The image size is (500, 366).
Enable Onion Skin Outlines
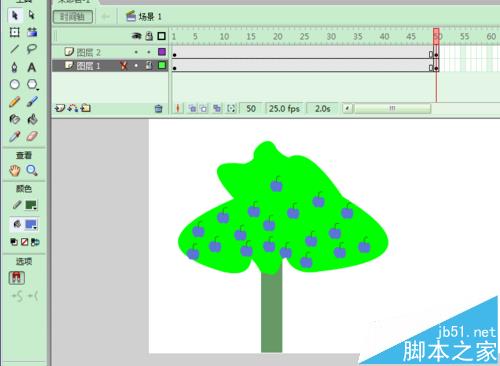click(204, 108)
